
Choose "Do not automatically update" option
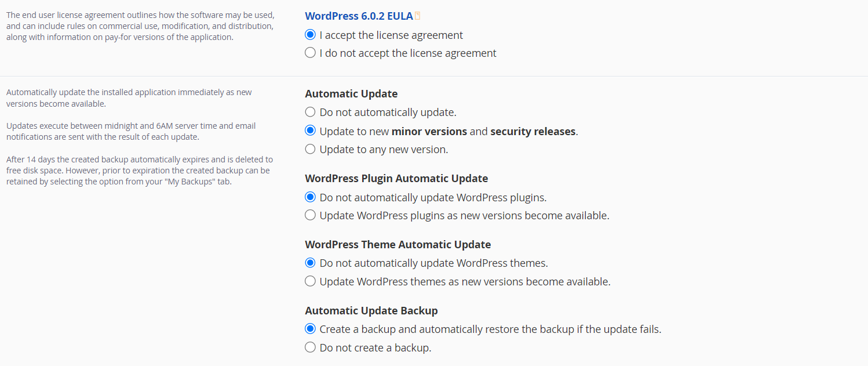[x=310, y=111]
